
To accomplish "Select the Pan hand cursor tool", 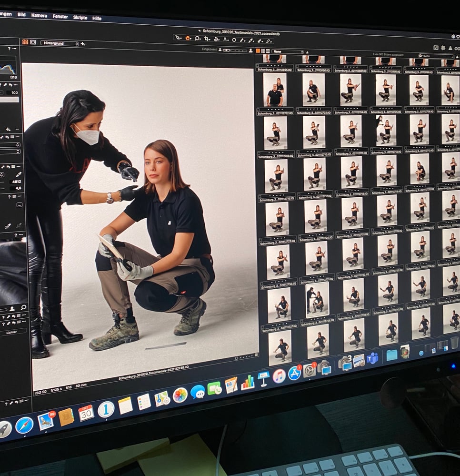I will tap(188, 38).
